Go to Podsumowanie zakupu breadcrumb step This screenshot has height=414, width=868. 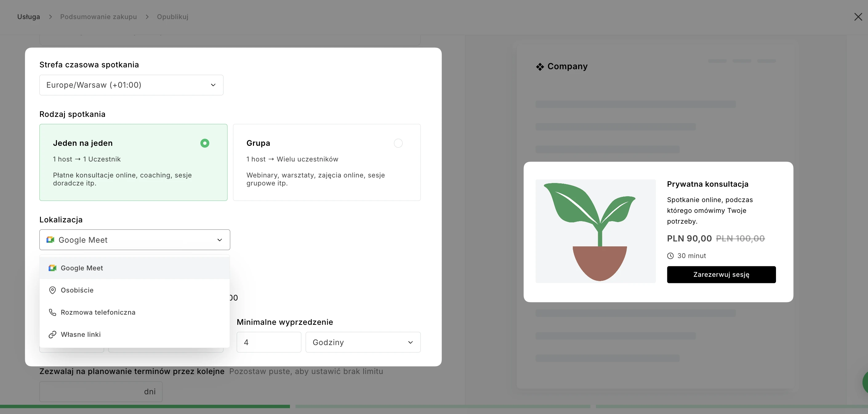[x=98, y=17]
